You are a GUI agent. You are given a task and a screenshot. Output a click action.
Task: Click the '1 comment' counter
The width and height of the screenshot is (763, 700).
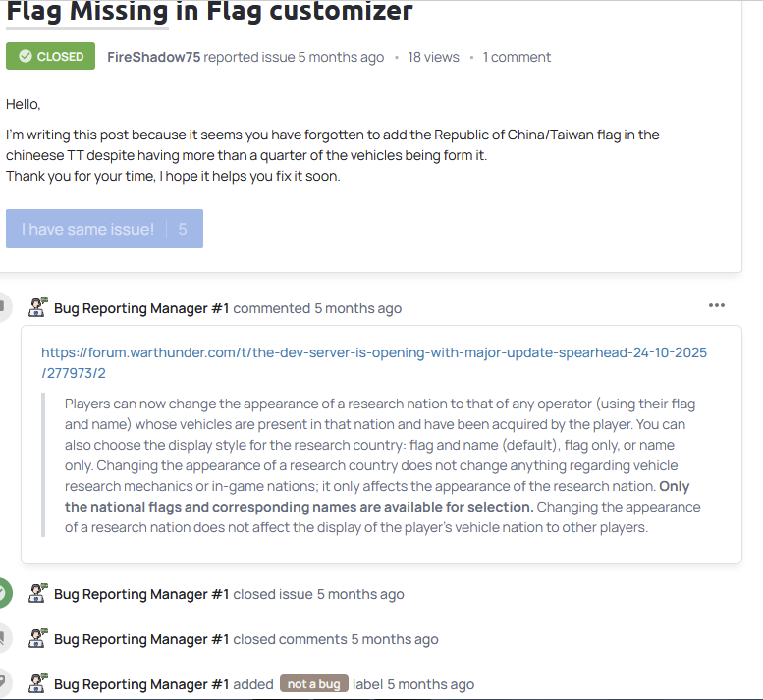[x=517, y=57]
